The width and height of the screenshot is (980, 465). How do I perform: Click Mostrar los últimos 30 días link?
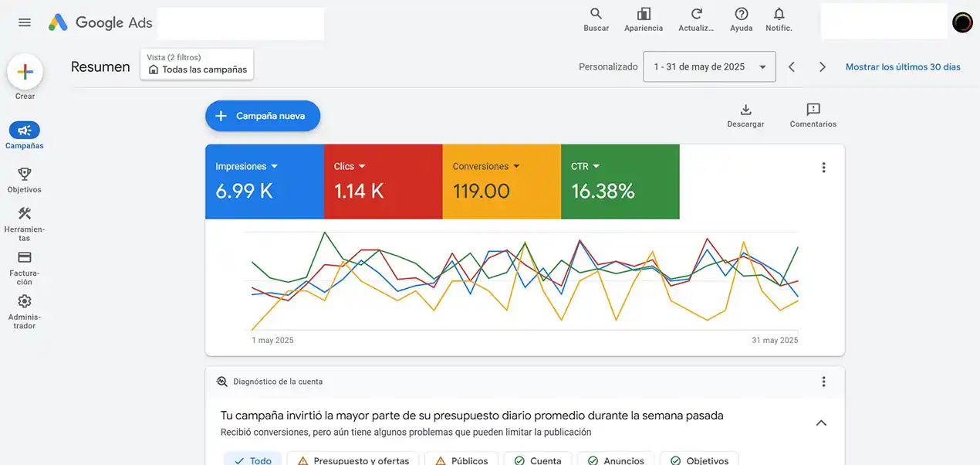[x=903, y=67]
